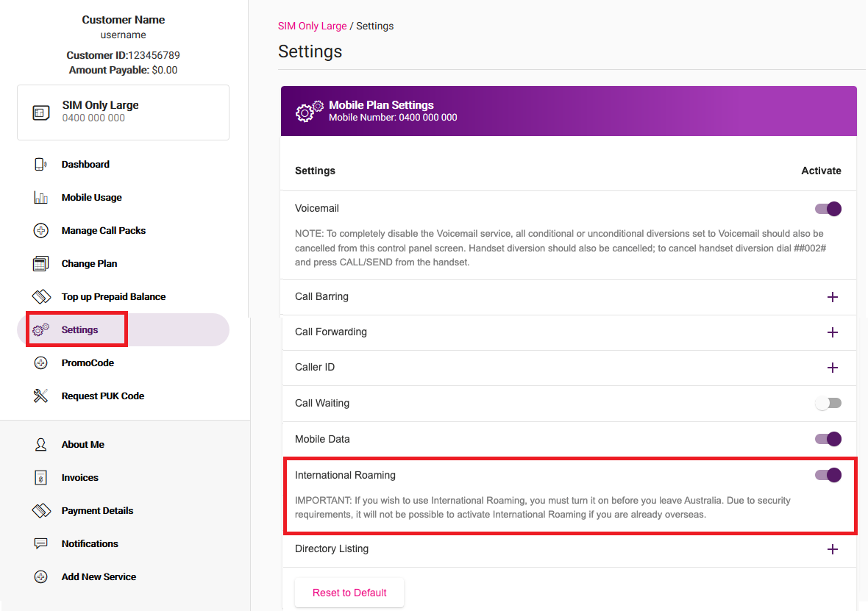Click the Top up Prepaid Balance icon
The image size is (868, 611).
(x=41, y=297)
